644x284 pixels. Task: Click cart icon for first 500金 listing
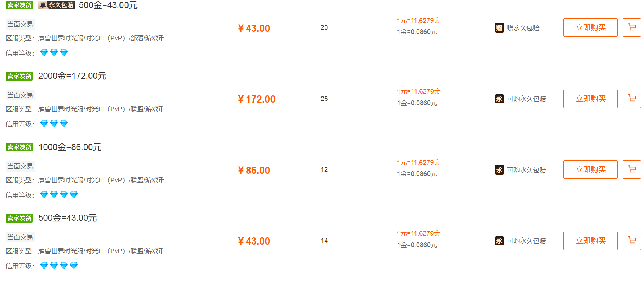coord(632,27)
